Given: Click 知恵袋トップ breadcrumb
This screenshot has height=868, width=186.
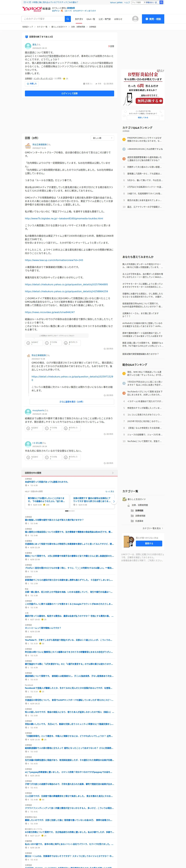Looking at the screenshot, I should coord(28,27).
